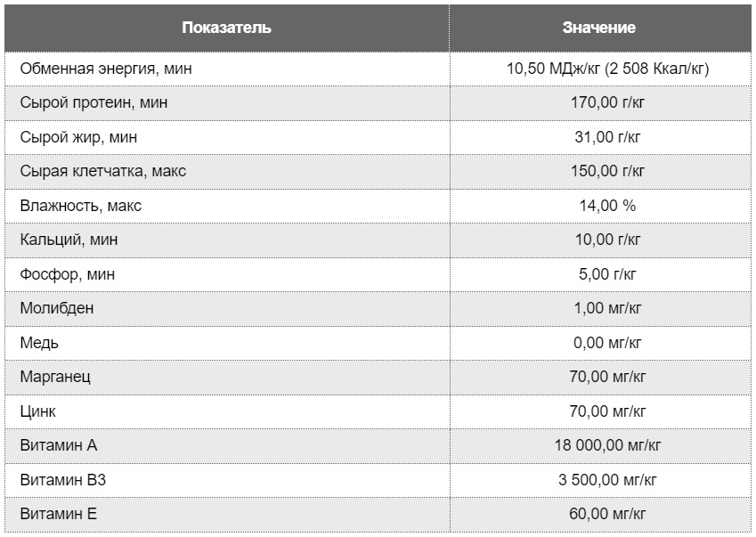Select the Молибден row label
This screenshot has width=756, height=537.
click(x=57, y=308)
